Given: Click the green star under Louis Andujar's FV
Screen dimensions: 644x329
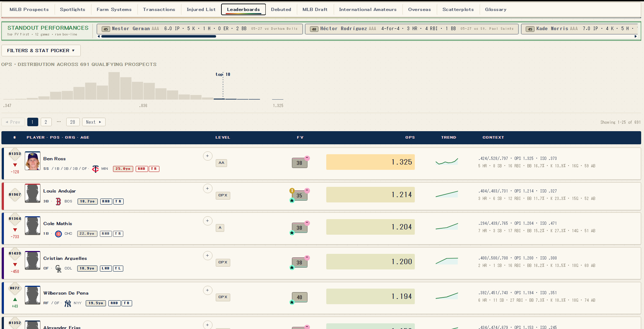Looking at the screenshot, I should point(292,201).
